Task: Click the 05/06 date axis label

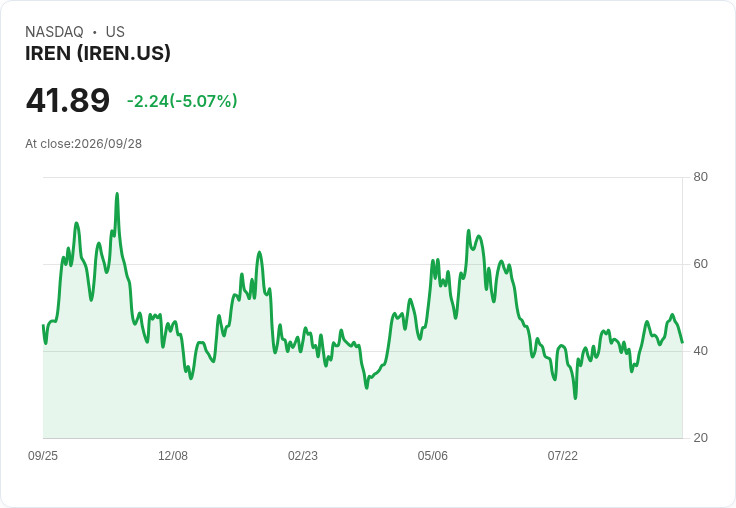Action: pyautogui.click(x=432, y=455)
